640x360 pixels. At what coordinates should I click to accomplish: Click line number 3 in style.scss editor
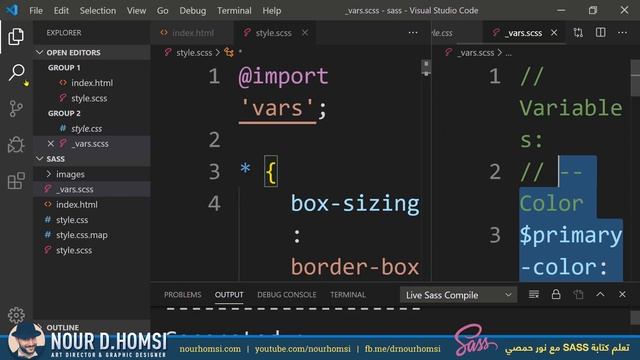pyautogui.click(x=215, y=171)
